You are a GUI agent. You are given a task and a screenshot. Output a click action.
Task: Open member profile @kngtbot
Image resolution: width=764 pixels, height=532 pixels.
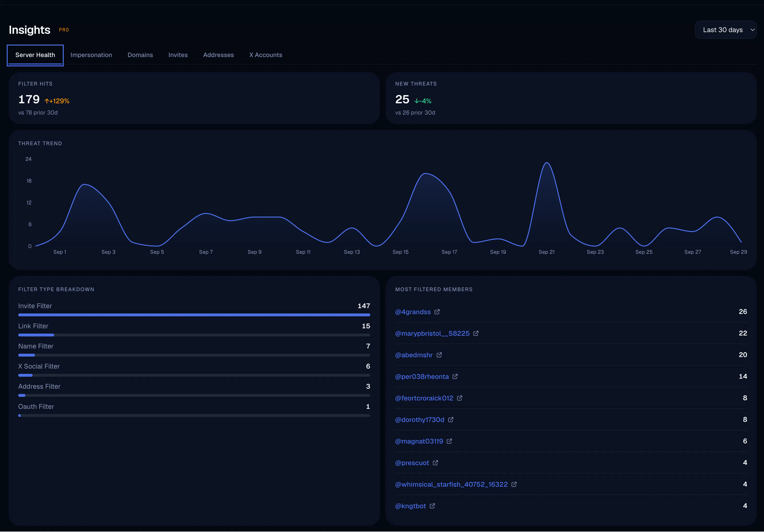point(410,506)
